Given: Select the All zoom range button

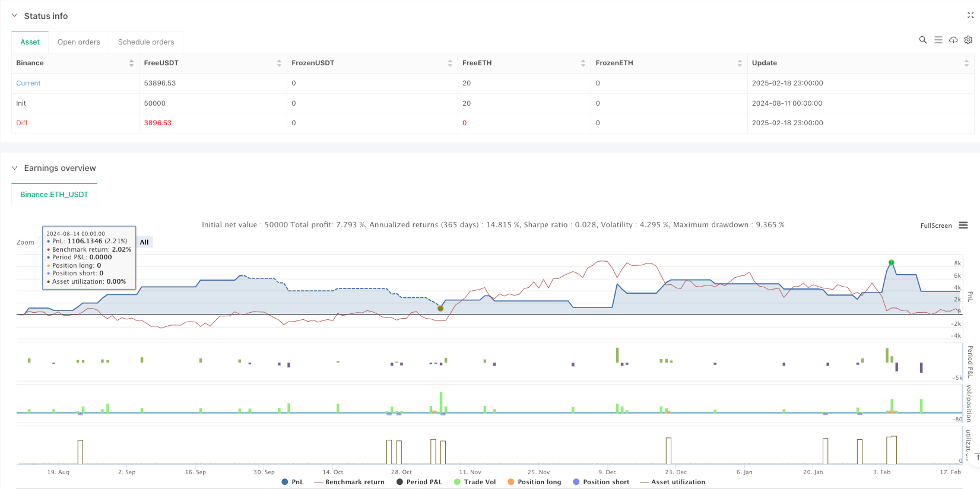Looking at the screenshot, I should [144, 242].
